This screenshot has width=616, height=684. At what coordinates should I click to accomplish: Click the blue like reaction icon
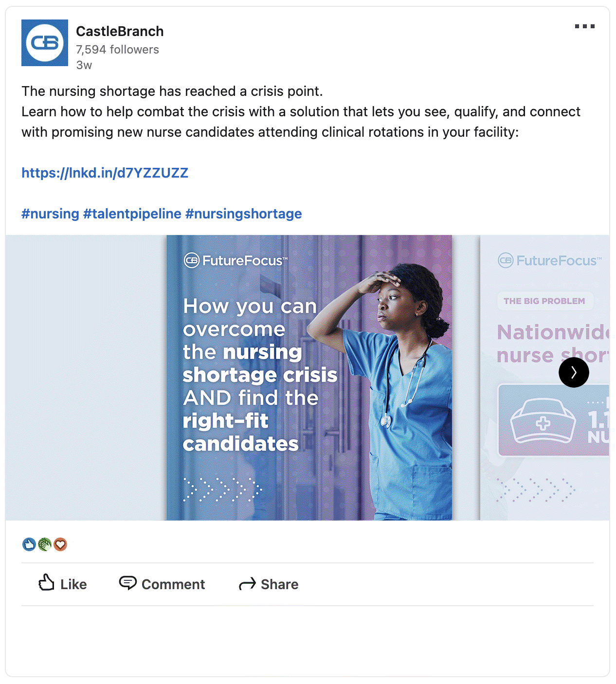(x=29, y=544)
